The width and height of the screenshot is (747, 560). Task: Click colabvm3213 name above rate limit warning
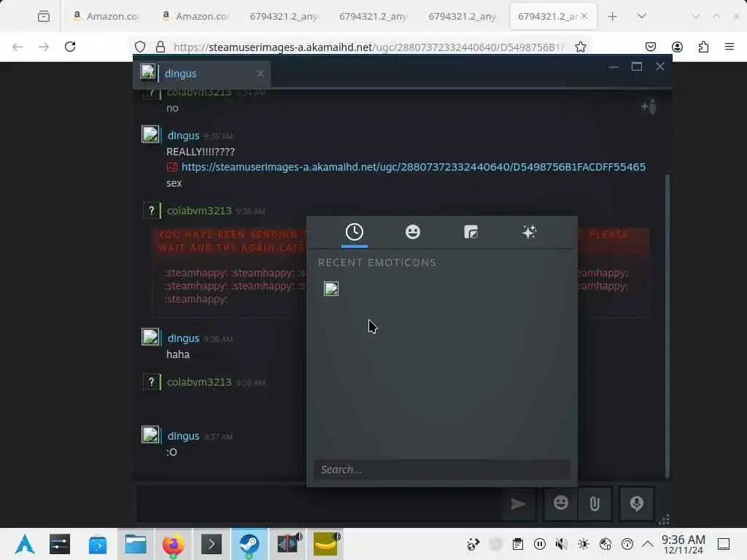coord(199,211)
